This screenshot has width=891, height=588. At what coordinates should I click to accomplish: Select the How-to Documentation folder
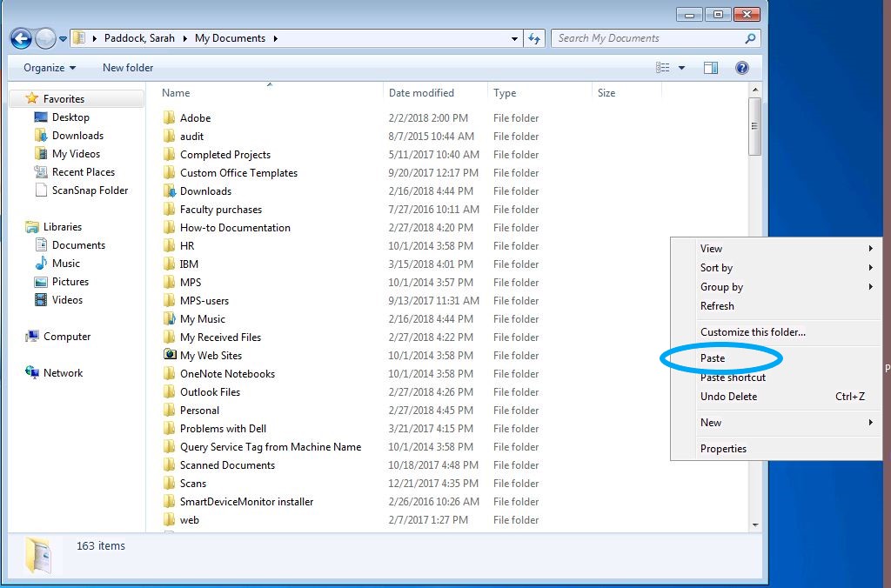[235, 227]
